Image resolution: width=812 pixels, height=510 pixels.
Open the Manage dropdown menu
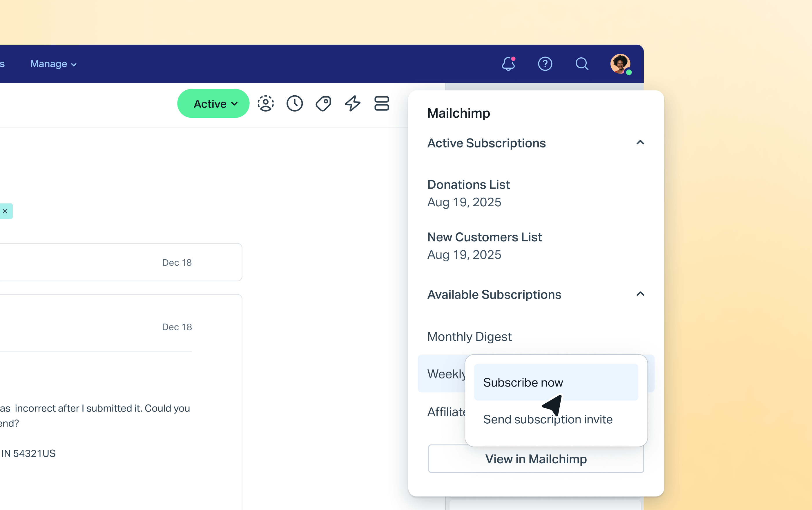[54, 64]
